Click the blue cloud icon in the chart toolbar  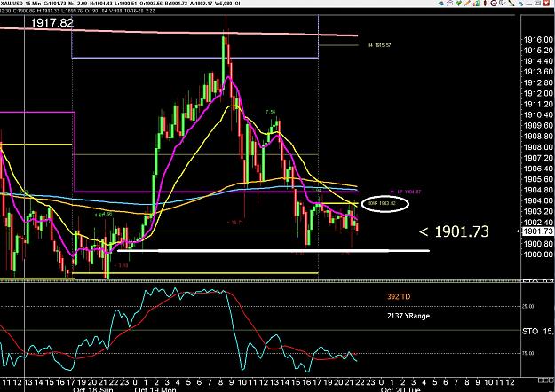tap(441, 4)
